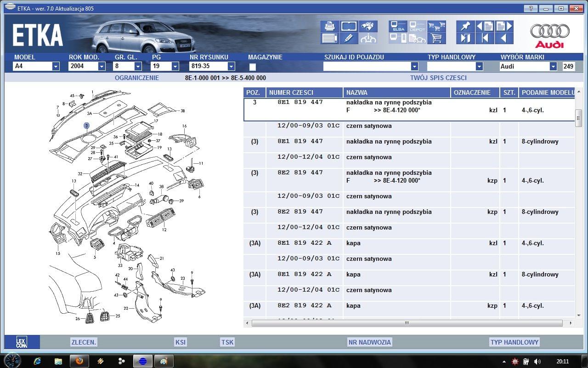Screen dimensions: 588x368
Task: Open the ROK MOD. dropdown showing 2004
Action: pos(102,66)
